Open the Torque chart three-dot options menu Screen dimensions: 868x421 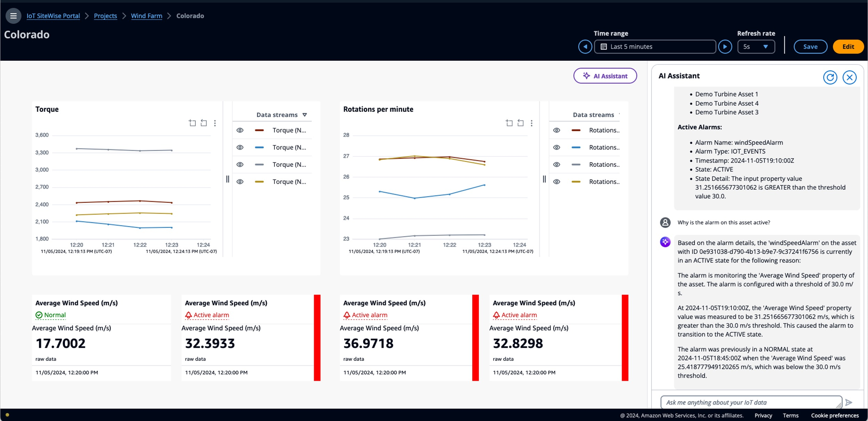tap(215, 123)
